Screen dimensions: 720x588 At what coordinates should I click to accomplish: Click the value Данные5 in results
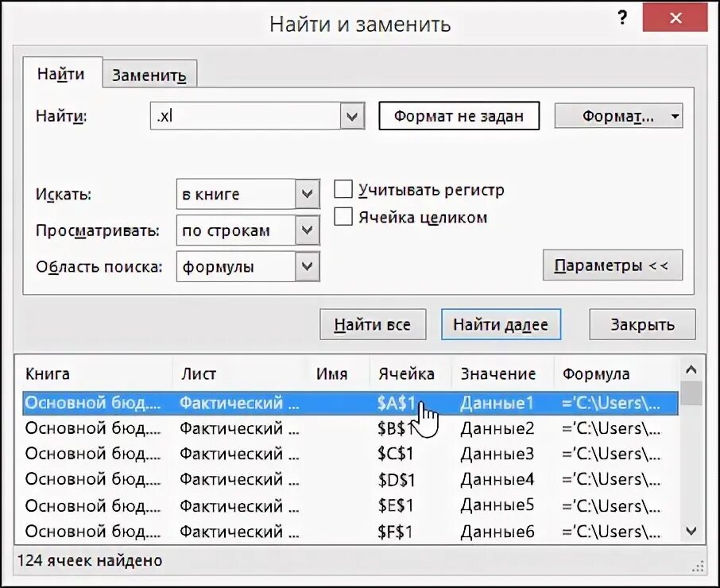[497, 505]
